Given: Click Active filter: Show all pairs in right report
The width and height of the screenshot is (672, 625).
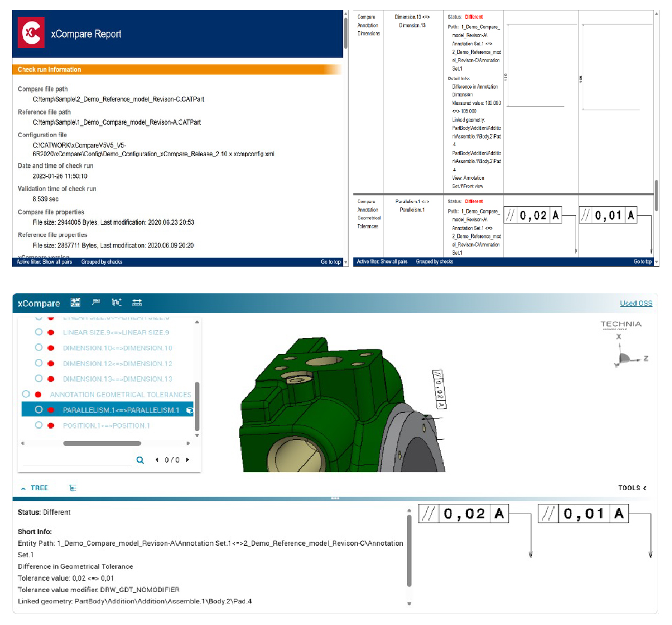Looking at the screenshot, I should 382,261.
